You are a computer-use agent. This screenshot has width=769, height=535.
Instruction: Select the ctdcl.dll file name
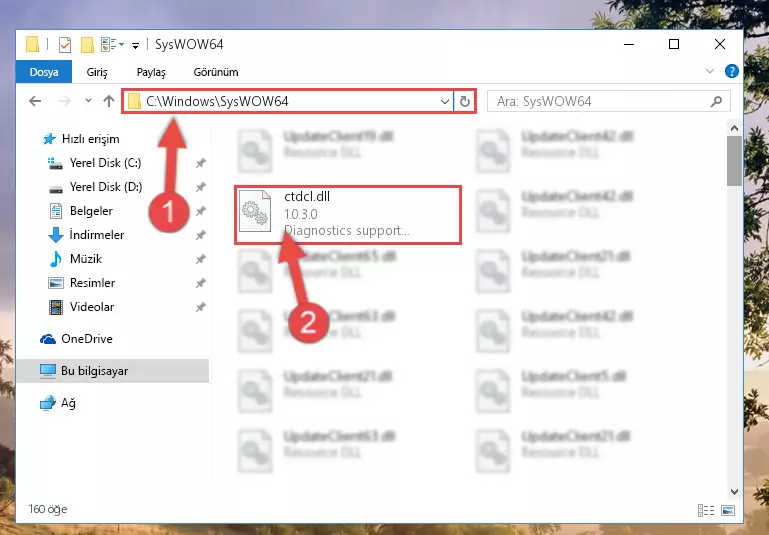pyautogui.click(x=307, y=197)
